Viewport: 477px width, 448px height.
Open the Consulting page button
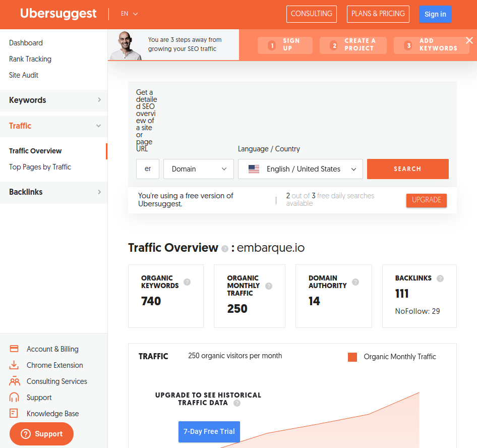tap(312, 14)
